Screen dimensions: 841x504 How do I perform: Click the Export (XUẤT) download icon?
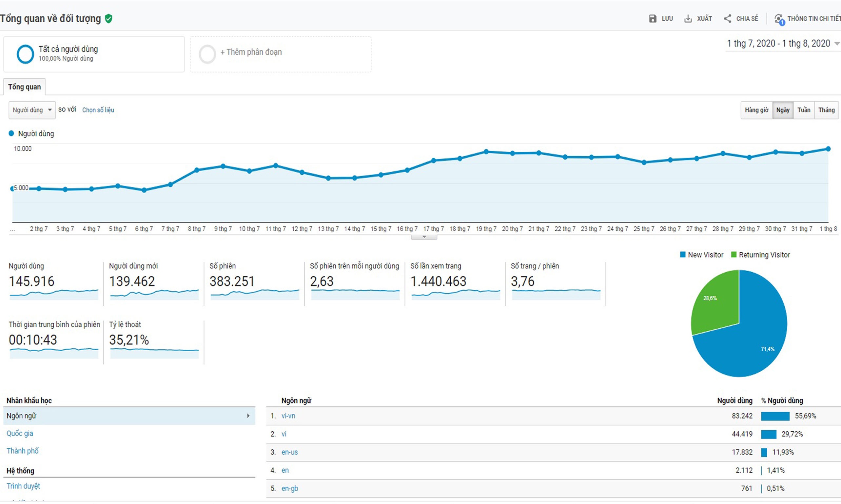pos(688,19)
